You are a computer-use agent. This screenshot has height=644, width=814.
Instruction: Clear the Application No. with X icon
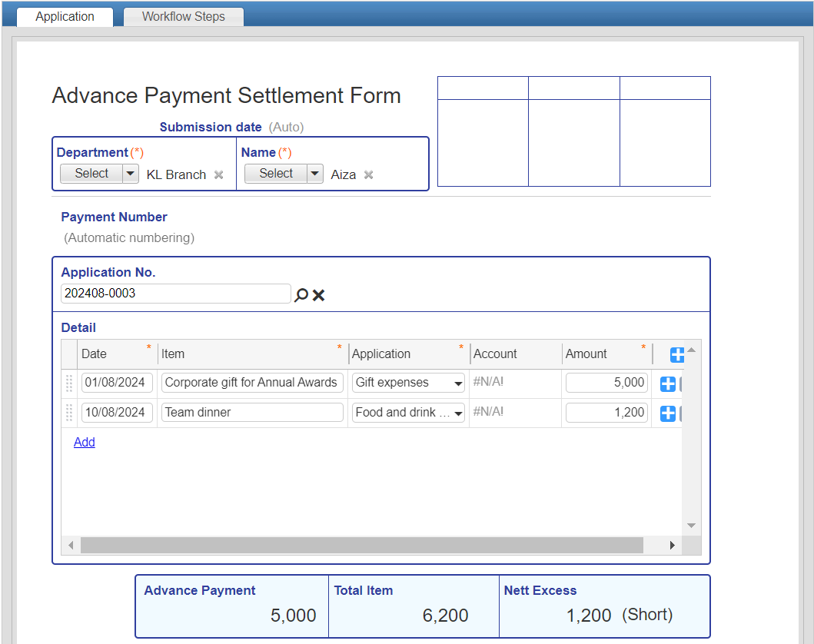(319, 295)
